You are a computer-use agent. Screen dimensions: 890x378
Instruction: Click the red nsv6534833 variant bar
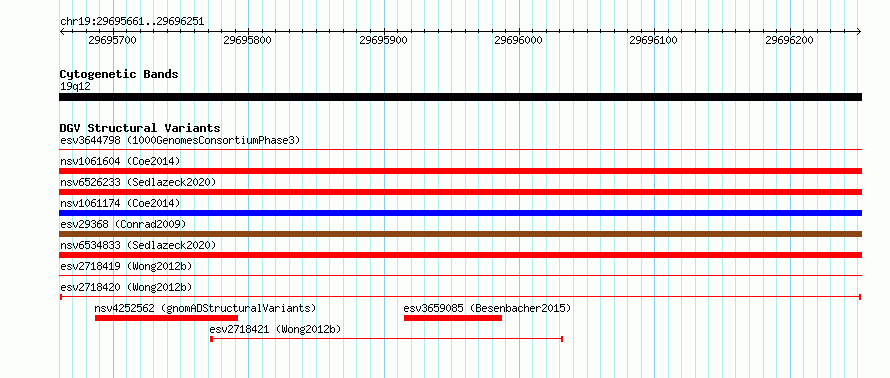click(460, 255)
